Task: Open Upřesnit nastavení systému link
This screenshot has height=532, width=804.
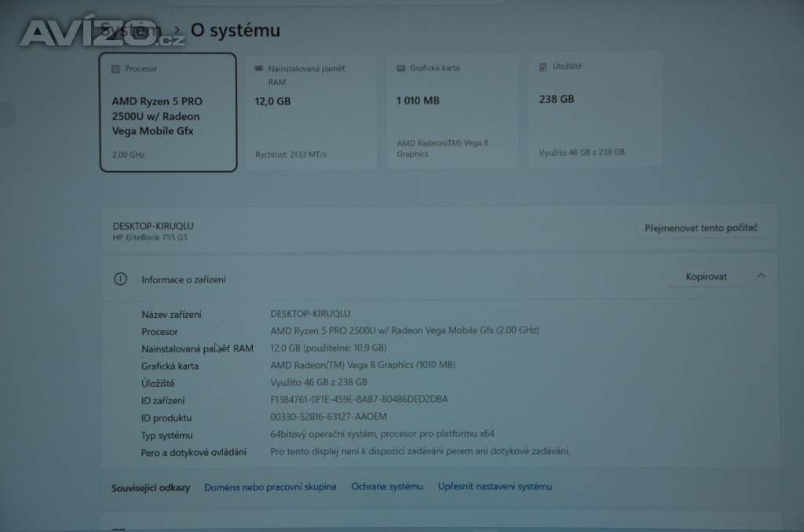Action: [x=495, y=486]
